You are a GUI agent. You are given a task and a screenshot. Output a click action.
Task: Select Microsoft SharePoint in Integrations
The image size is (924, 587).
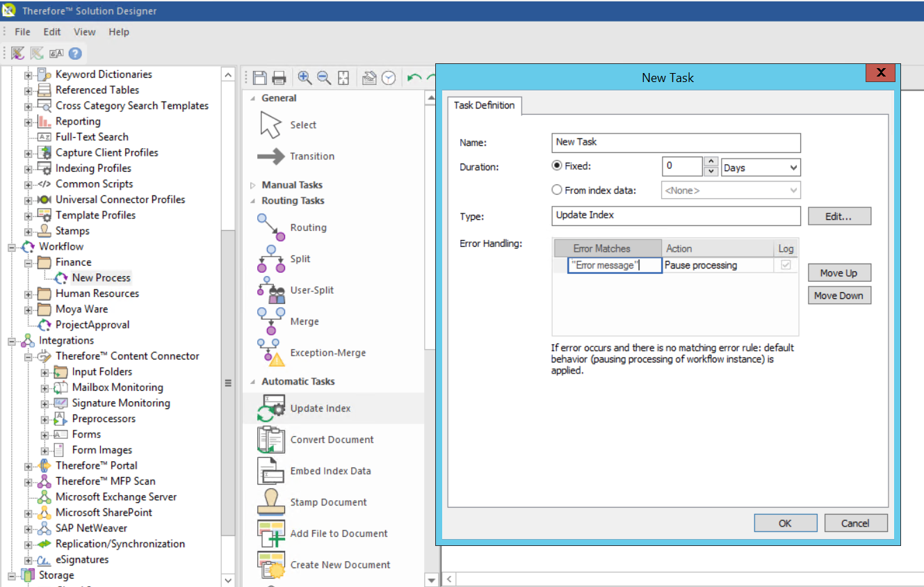coord(104,513)
